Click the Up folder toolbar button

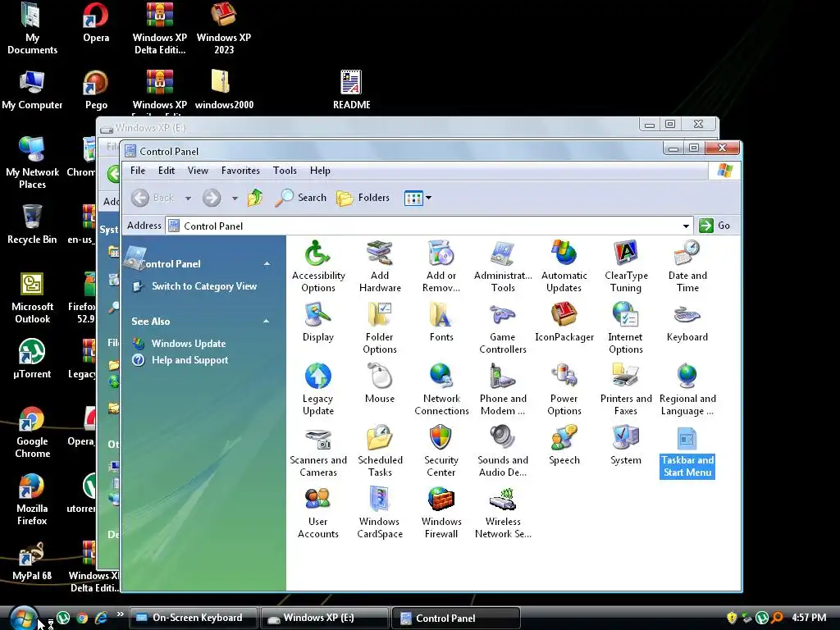tap(255, 198)
